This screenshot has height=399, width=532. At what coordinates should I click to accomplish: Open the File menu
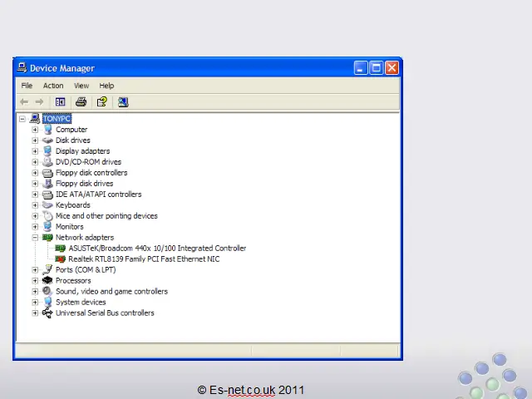coord(27,86)
